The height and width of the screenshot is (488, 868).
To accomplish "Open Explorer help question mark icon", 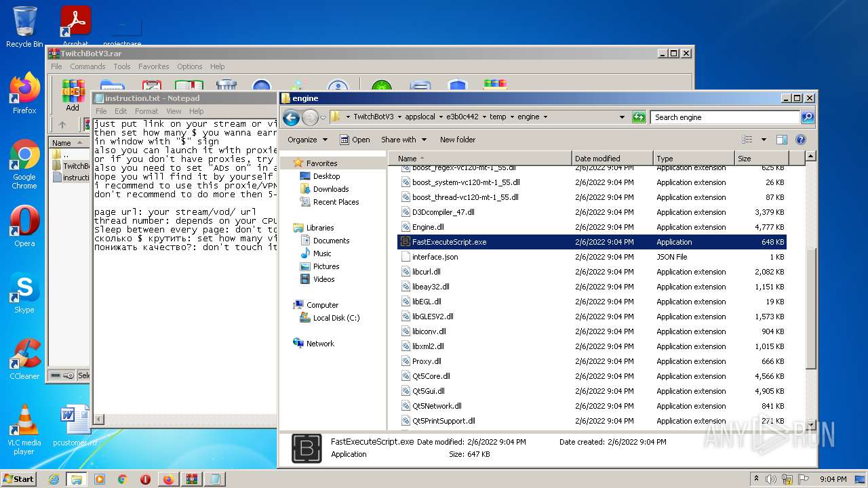I will tap(800, 140).
